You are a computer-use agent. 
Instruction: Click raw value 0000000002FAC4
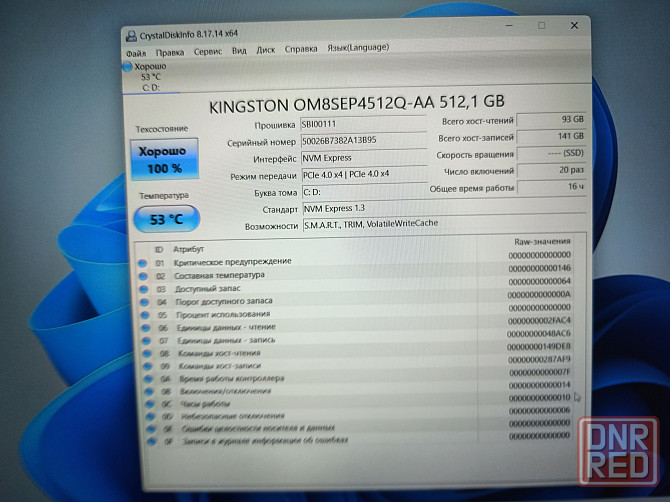539,320
